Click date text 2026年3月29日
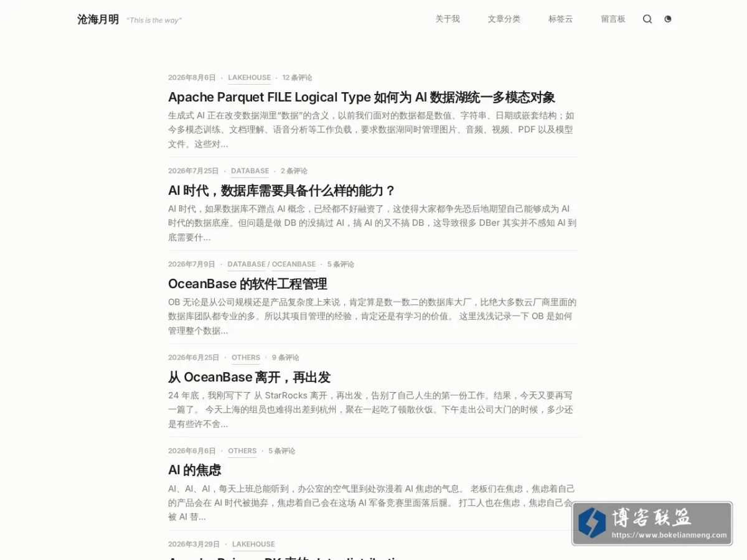Image resolution: width=747 pixels, height=560 pixels. coord(194,544)
